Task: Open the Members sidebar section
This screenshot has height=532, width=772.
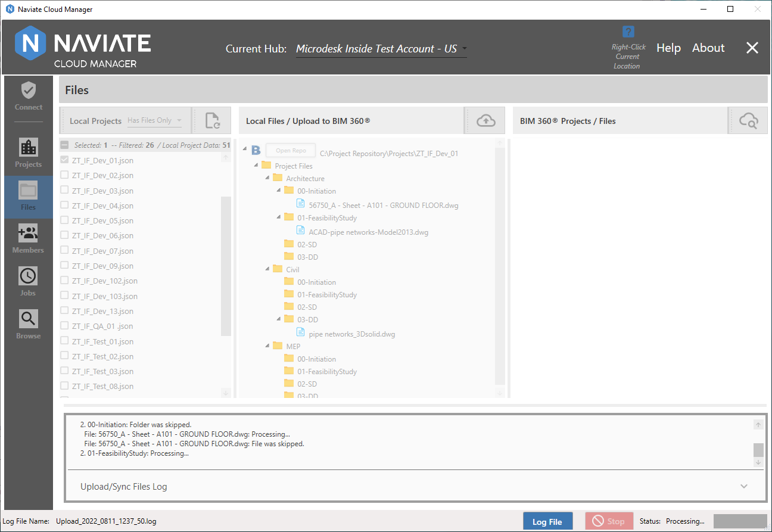Action: (x=28, y=239)
